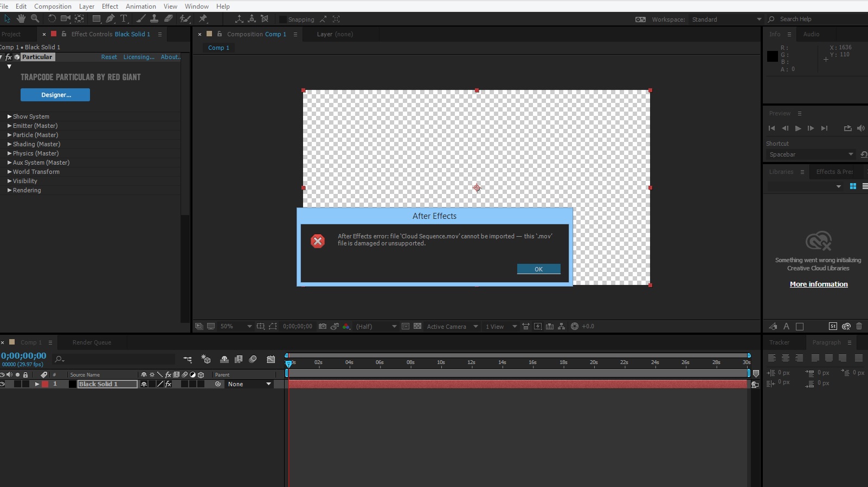The width and height of the screenshot is (868, 487).
Task: Click OK in the After Effects error dialog
Action: click(x=538, y=269)
